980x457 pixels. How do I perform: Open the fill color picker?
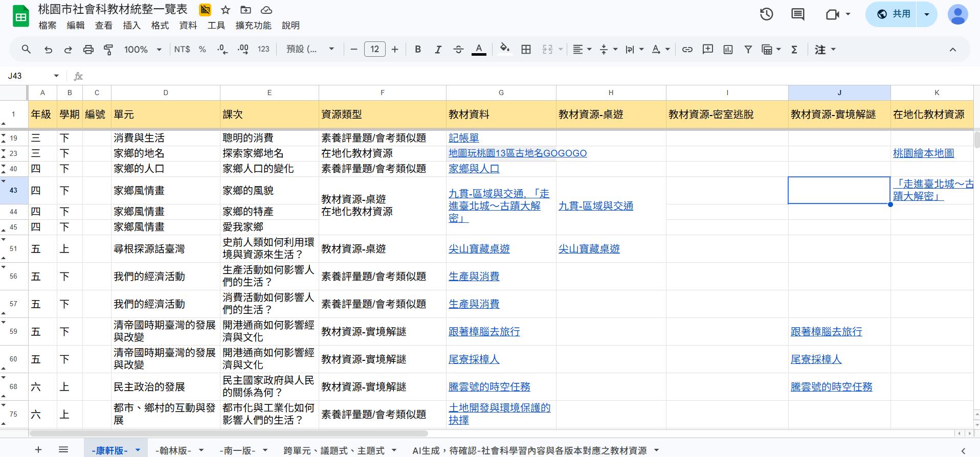(x=505, y=50)
